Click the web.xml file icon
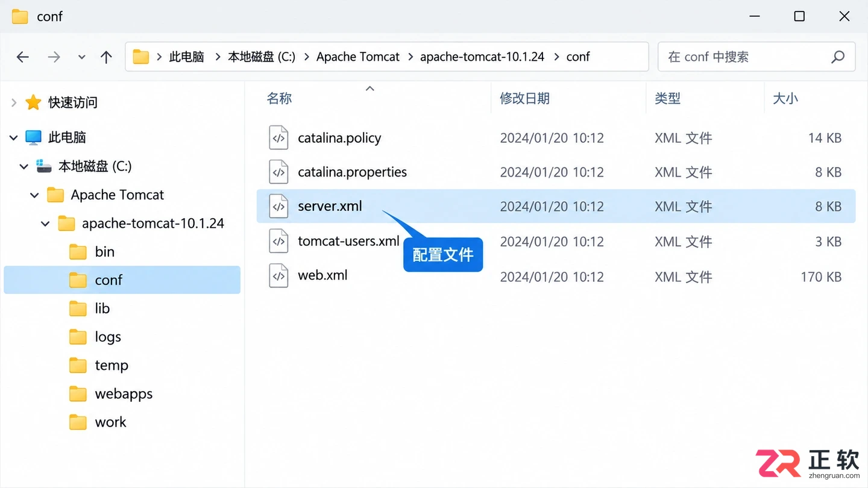 tap(278, 275)
